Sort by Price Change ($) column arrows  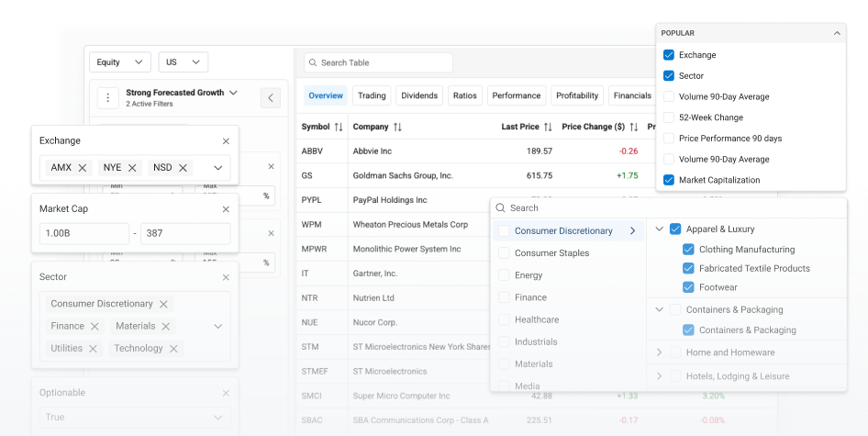pos(634,127)
